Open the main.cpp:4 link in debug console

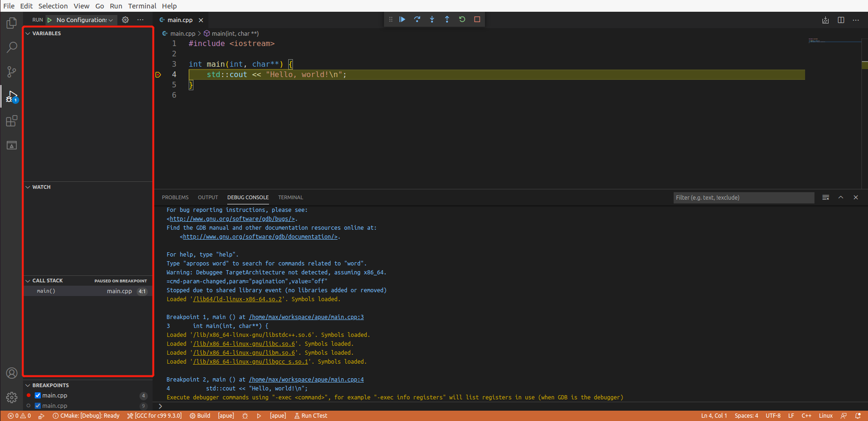pyautogui.click(x=306, y=380)
